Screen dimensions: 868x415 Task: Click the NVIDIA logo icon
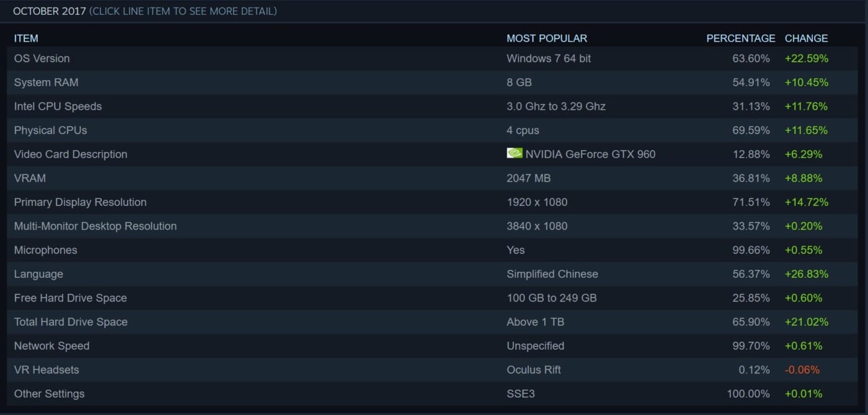pyautogui.click(x=515, y=153)
